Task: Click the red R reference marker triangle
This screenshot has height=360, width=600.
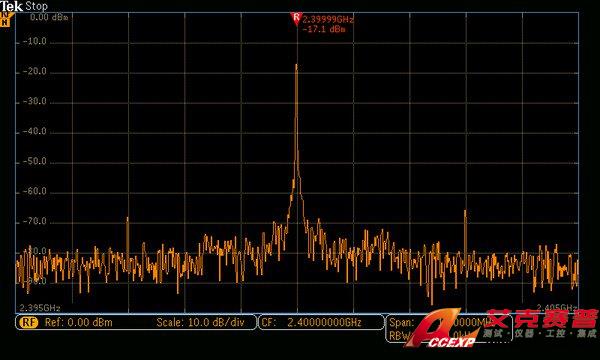Action: pos(296,18)
